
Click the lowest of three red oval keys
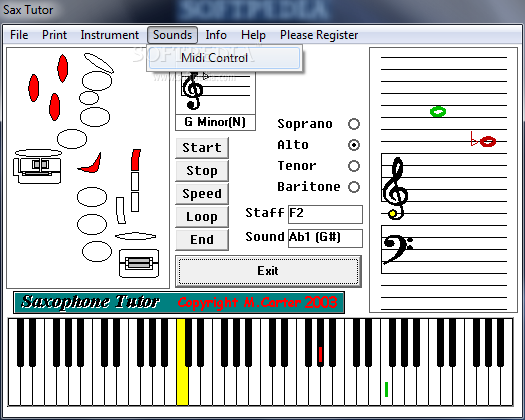pyautogui.click(x=55, y=107)
